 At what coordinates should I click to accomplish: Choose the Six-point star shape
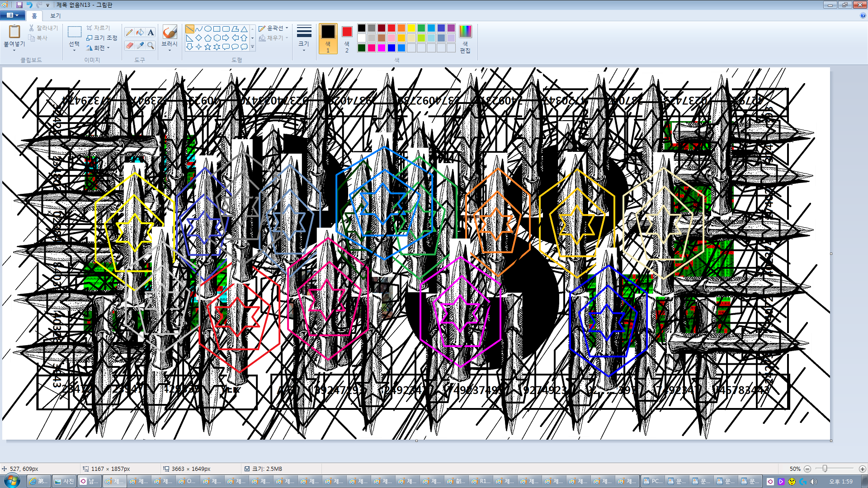(x=217, y=47)
